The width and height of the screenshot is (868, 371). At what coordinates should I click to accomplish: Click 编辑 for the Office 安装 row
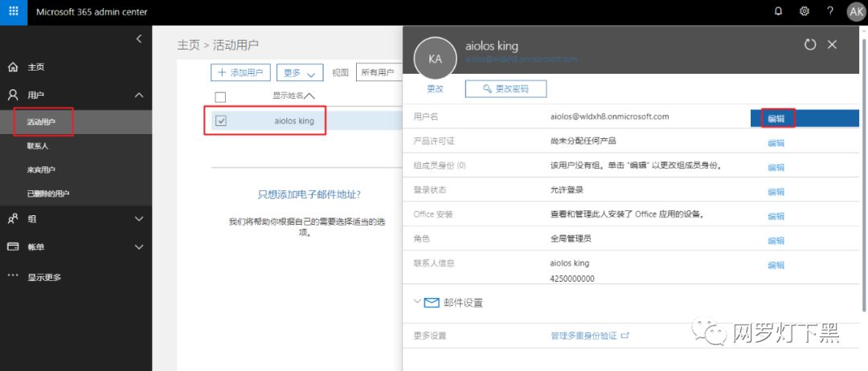point(776,216)
